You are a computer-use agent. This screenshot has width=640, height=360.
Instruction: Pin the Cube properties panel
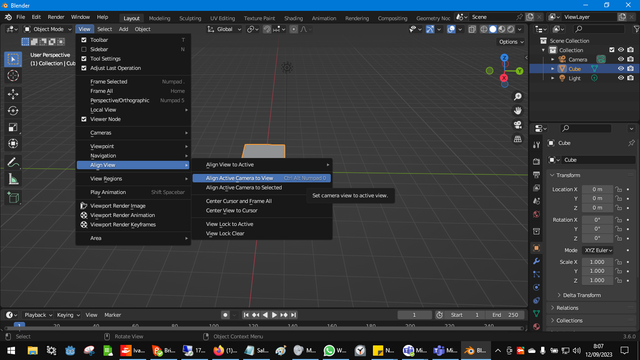[x=631, y=143]
